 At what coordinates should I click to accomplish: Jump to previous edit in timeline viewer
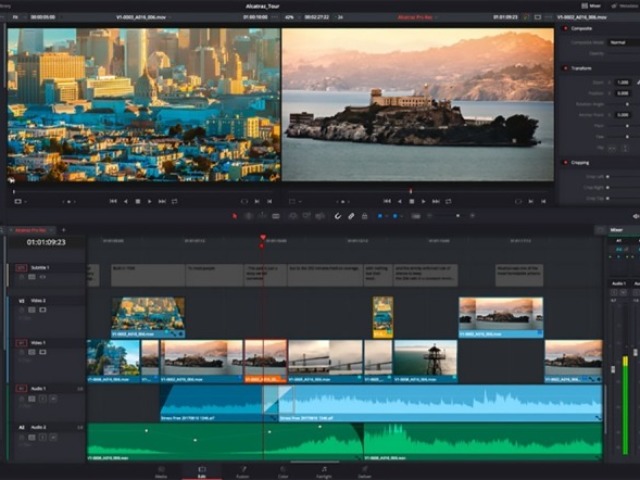pyautogui.click(x=387, y=201)
